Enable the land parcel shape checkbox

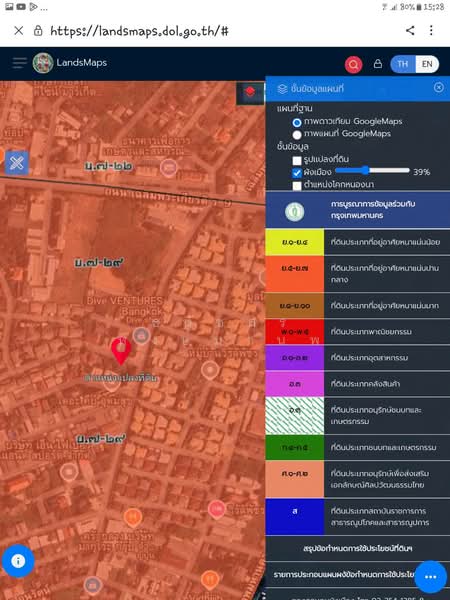[297, 160]
